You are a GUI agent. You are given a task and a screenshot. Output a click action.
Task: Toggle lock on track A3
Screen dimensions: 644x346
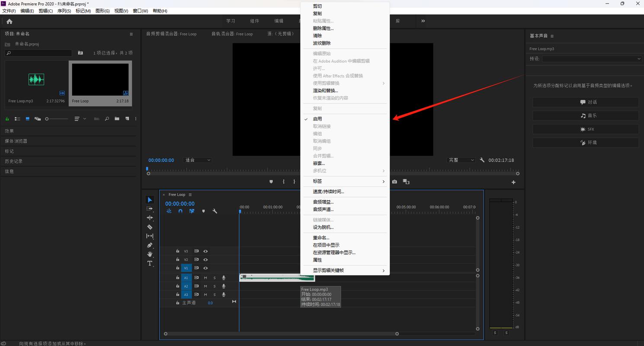click(177, 295)
